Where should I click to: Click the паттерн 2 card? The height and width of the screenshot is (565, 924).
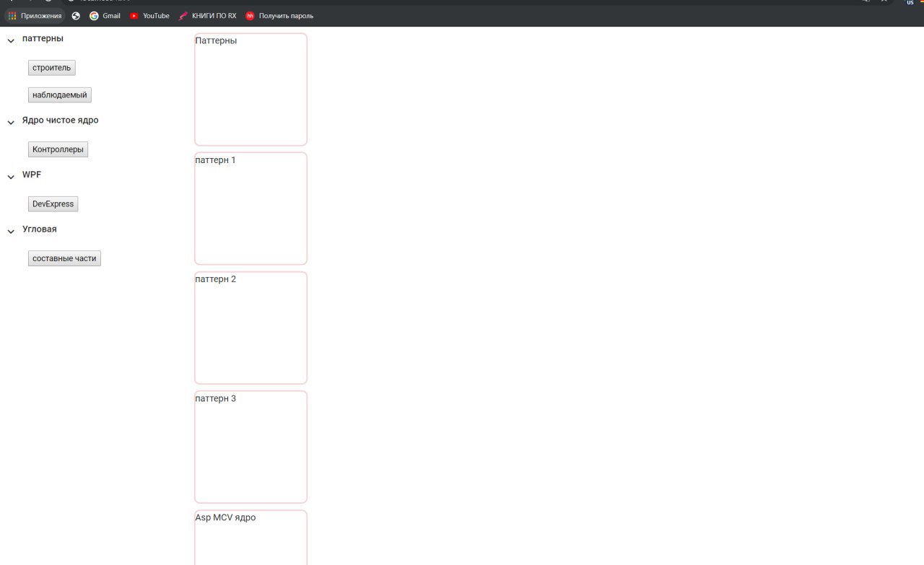(250, 328)
